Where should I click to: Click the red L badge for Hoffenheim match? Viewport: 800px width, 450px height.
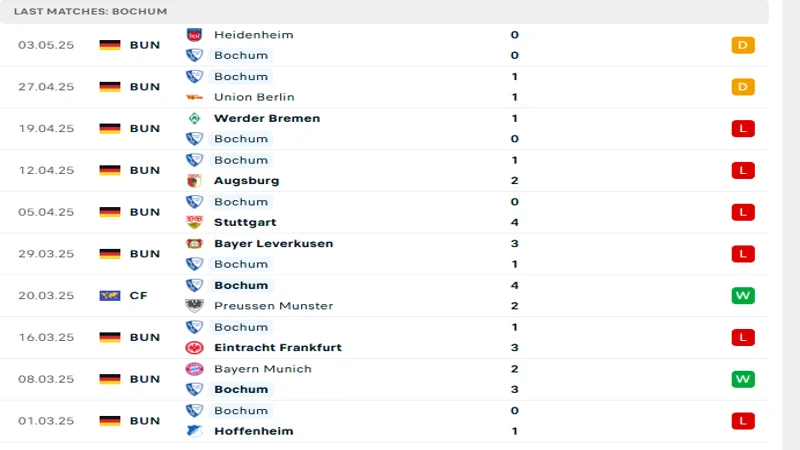click(743, 421)
